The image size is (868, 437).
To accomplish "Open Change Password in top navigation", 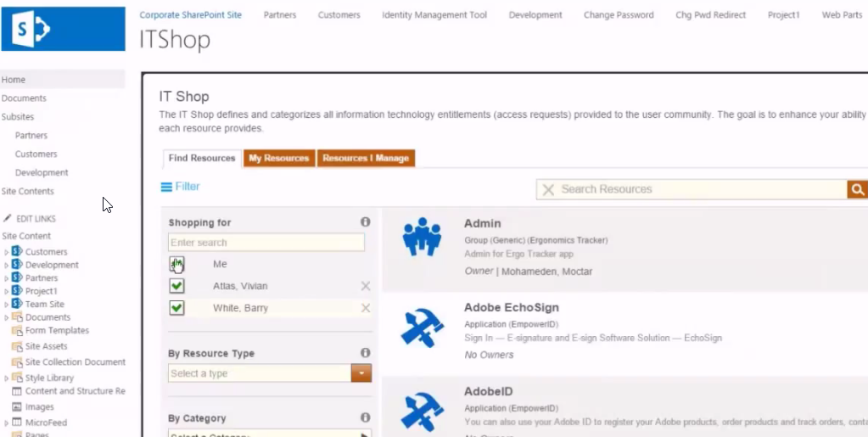I will tap(619, 15).
